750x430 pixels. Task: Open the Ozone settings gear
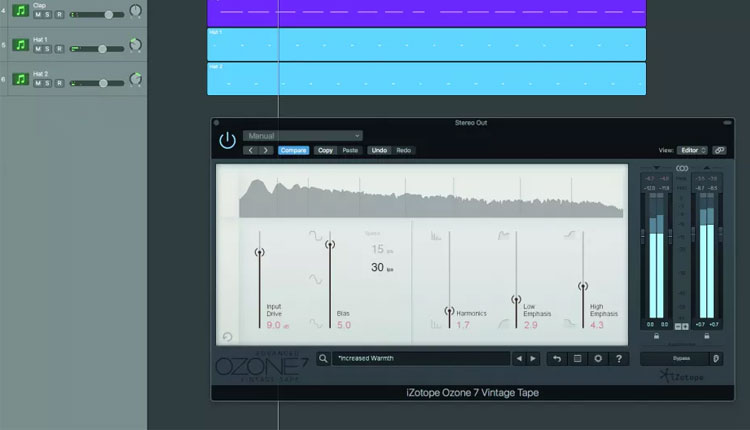(x=598, y=358)
